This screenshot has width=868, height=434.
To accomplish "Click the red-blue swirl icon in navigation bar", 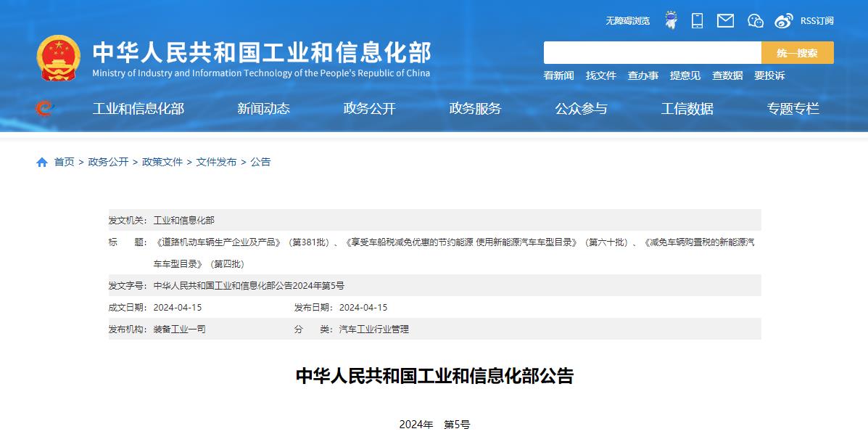I will pyautogui.click(x=45, y=109).
